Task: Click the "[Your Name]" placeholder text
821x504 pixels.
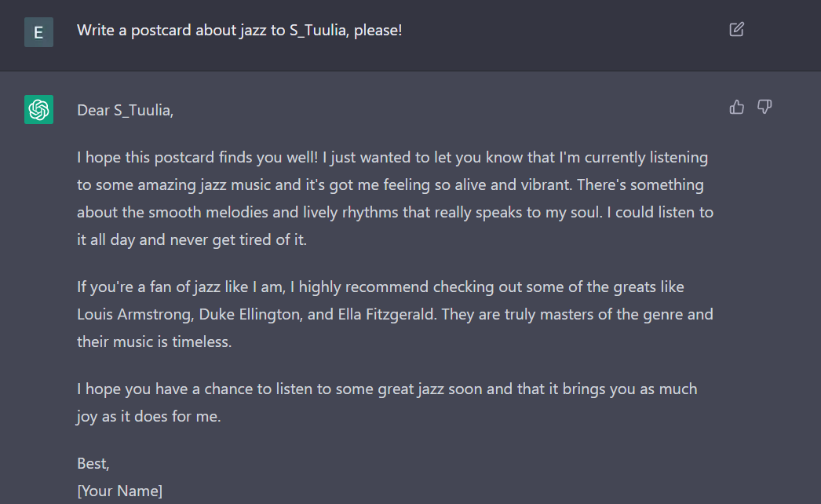Action: click(x=120, y=491)
